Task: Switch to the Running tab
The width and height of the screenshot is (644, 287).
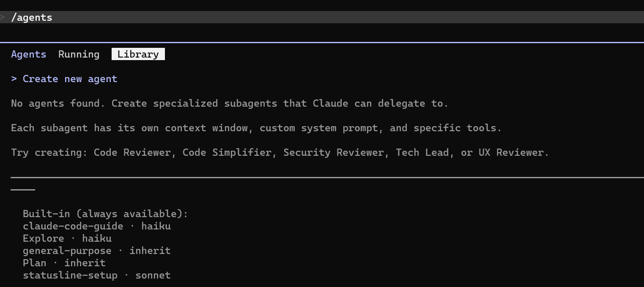Action: (x=79, y=54)
